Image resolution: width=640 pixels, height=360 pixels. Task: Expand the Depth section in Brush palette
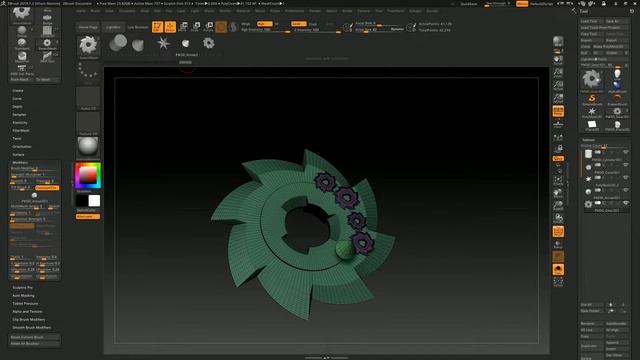coord(17,107)
